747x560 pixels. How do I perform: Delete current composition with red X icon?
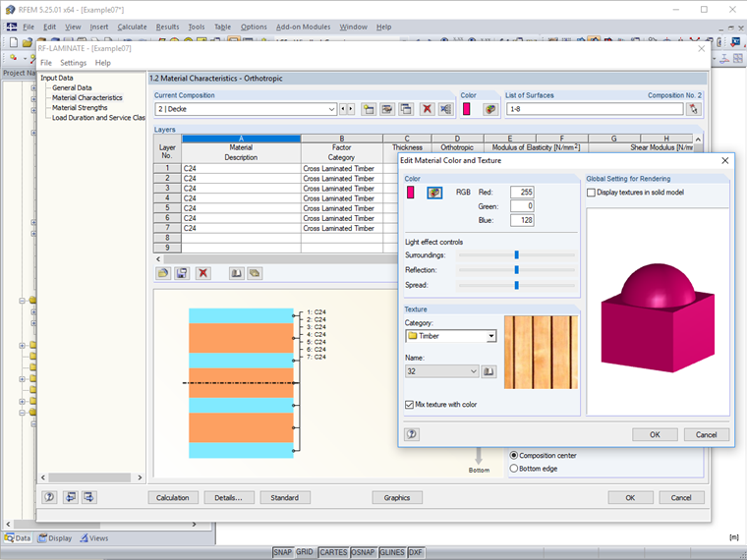click(x=427, y=109)
